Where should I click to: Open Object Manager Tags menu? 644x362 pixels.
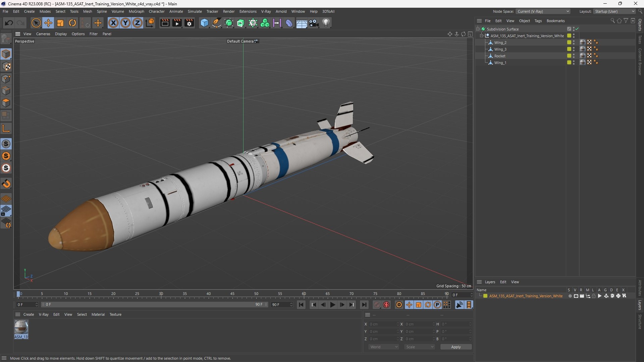538,21
